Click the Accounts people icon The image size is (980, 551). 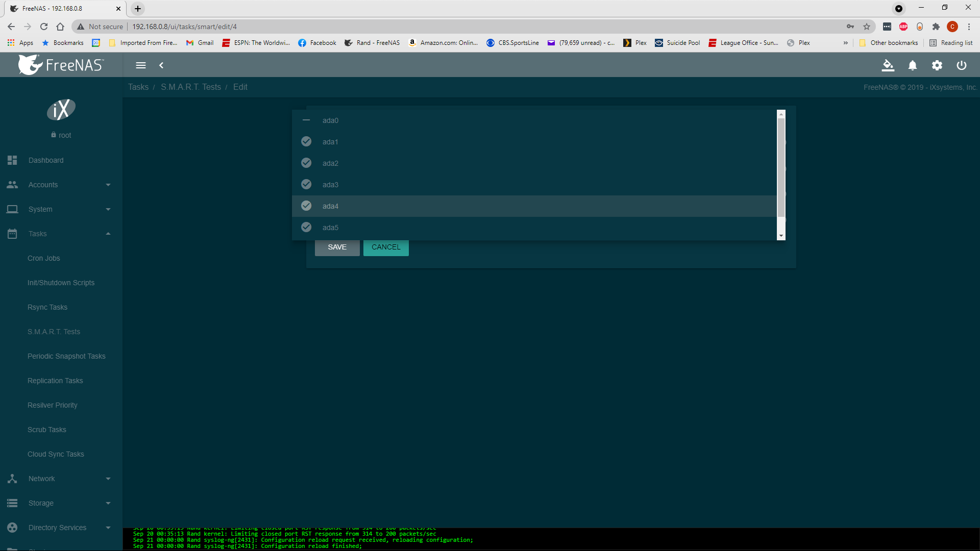12,185
